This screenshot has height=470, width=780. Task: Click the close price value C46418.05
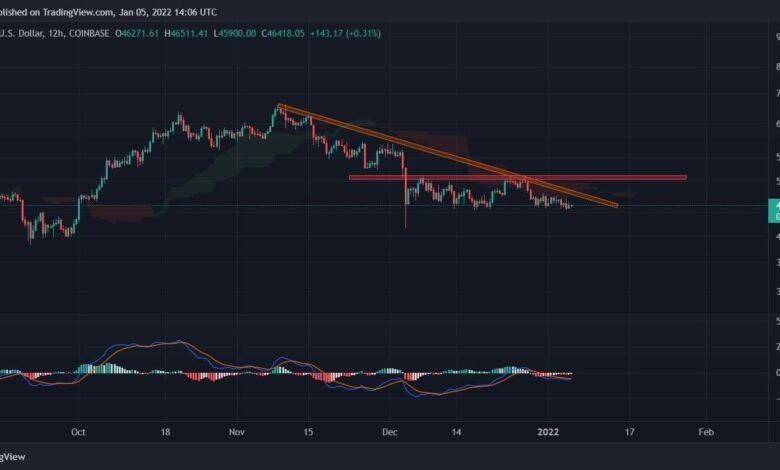tap(283, 34)
